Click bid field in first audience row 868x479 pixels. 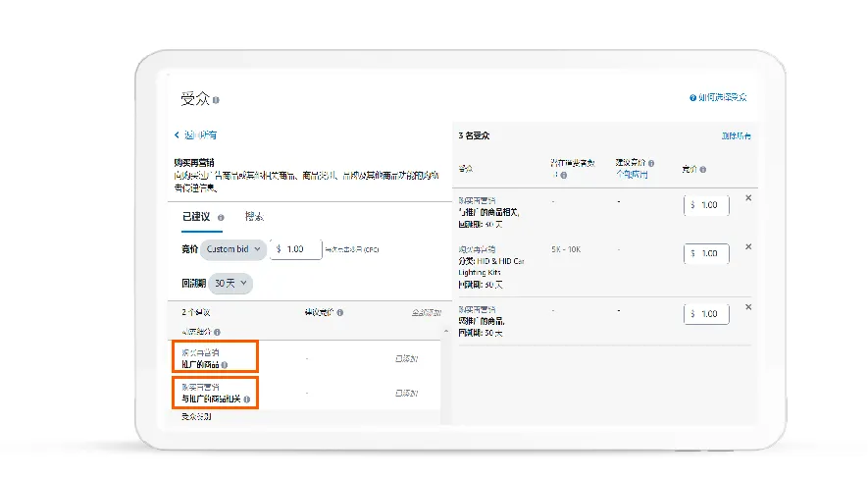[x=706, y=205]
